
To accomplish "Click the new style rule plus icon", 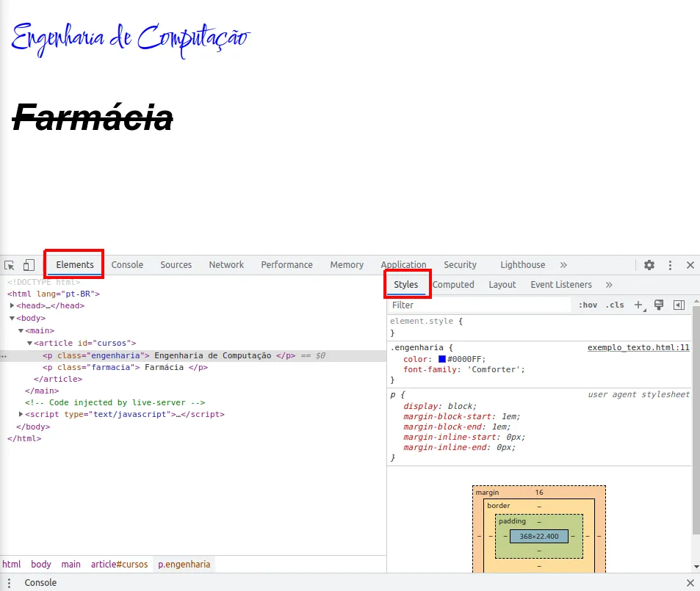I will (639, 305).
